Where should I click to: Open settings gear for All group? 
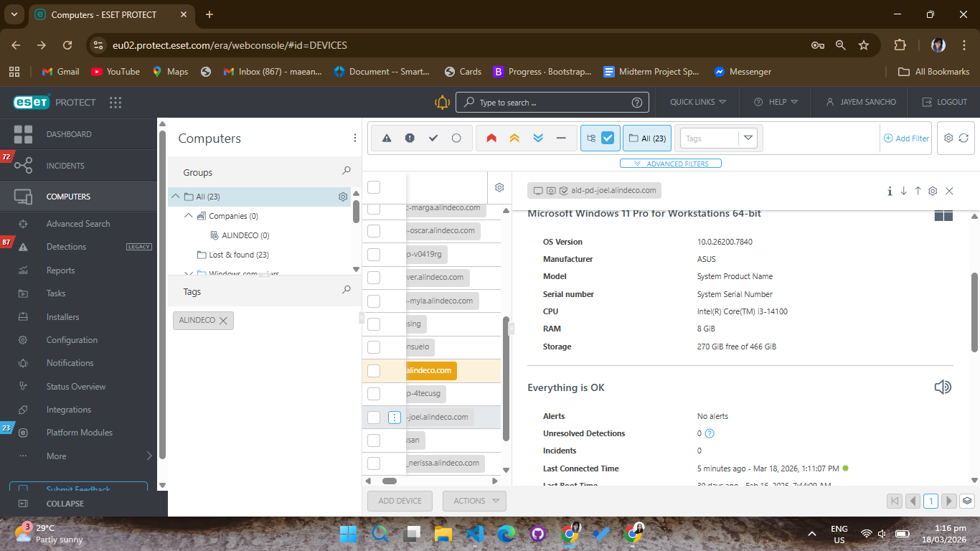pos(343,197)
